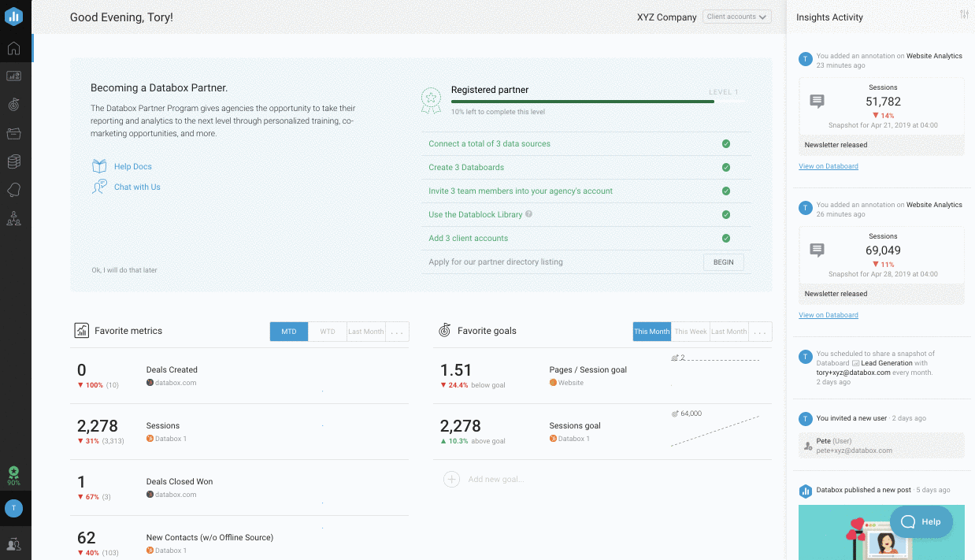975x560 pixels.
Task: Click the Databox logo icon
Action: [13, 16]
